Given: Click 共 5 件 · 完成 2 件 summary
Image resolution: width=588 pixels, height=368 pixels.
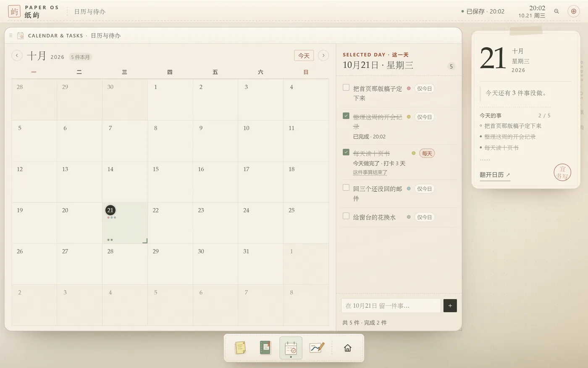Looking at the screenshot, I should (364, 323).
